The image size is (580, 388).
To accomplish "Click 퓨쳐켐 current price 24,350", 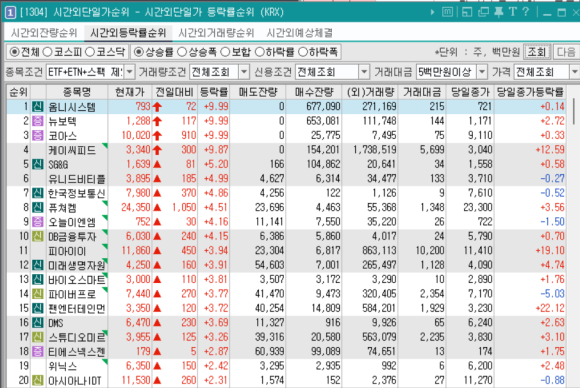I will (136, 208).
